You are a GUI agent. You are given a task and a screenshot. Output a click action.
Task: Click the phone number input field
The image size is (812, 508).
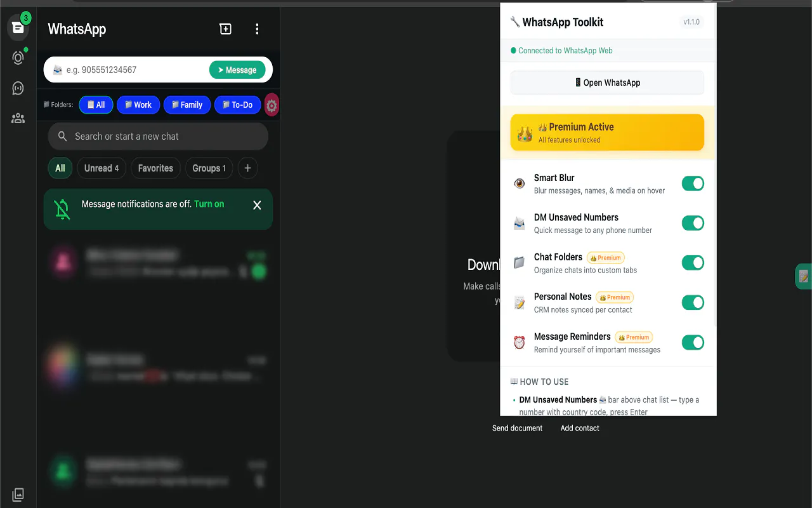(136, 70)
